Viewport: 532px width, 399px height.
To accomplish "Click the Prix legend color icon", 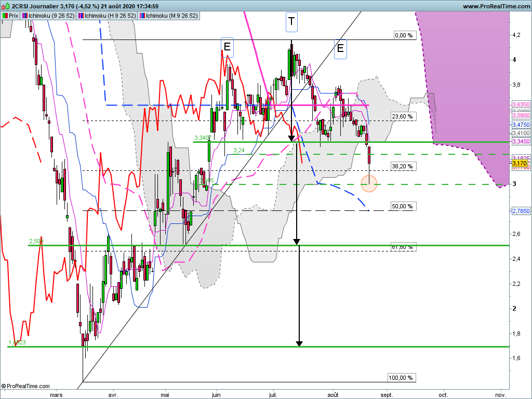I will 5,16.
